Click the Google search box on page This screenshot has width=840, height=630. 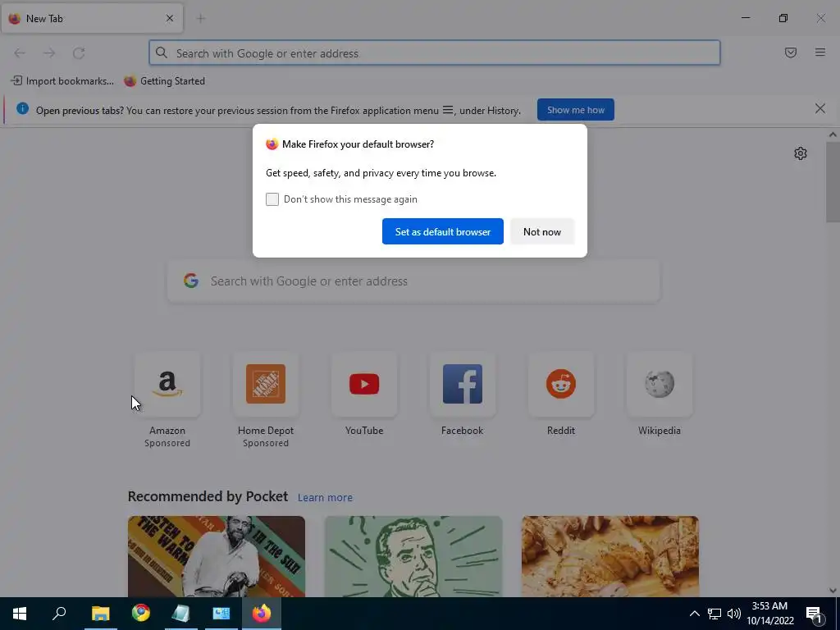[413, 281]
